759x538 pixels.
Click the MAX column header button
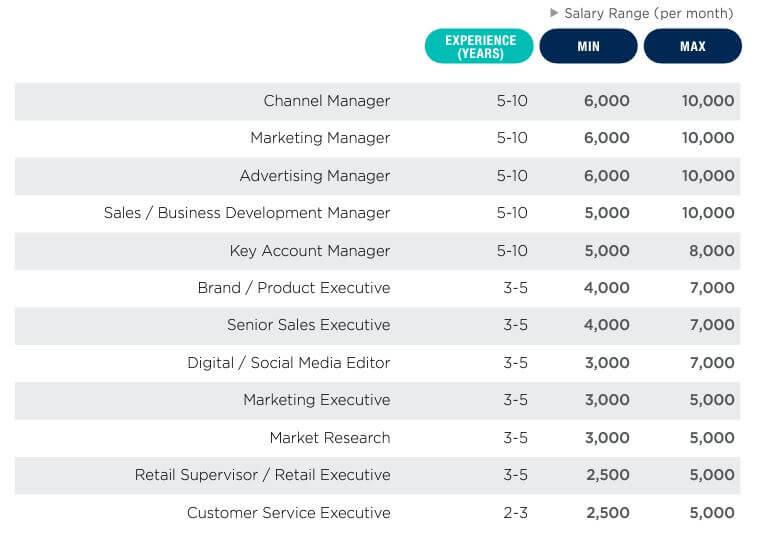(x=692, y=47)
